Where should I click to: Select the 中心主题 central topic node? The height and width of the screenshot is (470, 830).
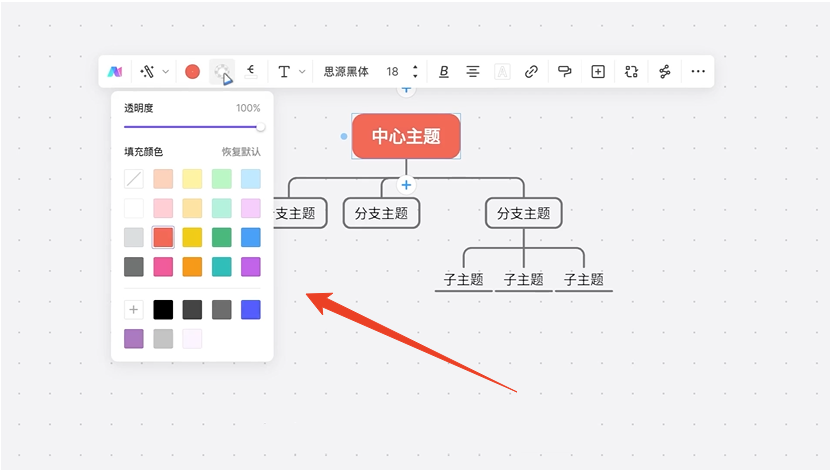(x=406, y=137)
